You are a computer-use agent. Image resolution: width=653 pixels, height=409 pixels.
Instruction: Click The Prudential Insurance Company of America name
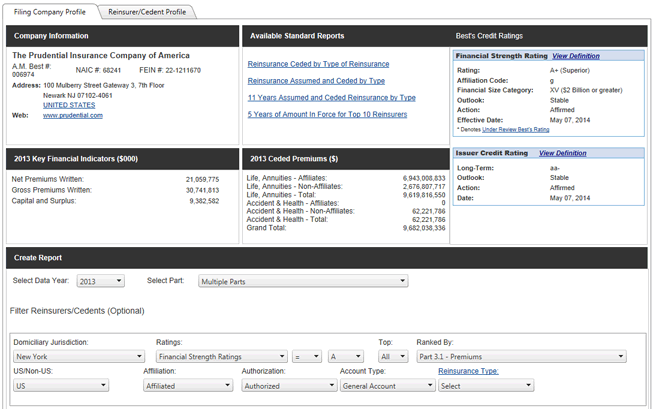pos(101,55)
